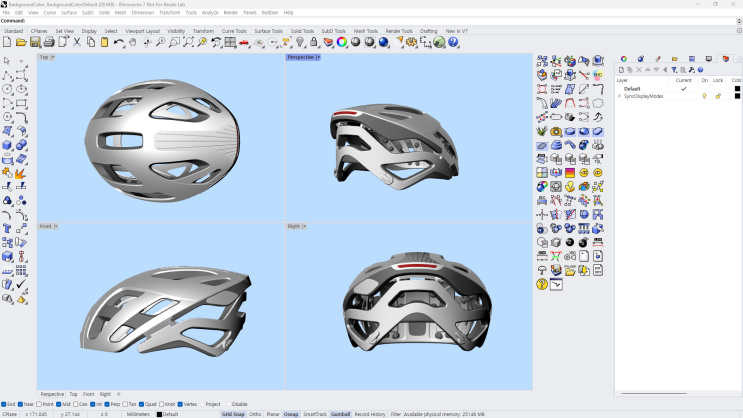Switch to the Curve Tools toolbar tab
The width and height of the screenshot is (743, 418).
234,31
